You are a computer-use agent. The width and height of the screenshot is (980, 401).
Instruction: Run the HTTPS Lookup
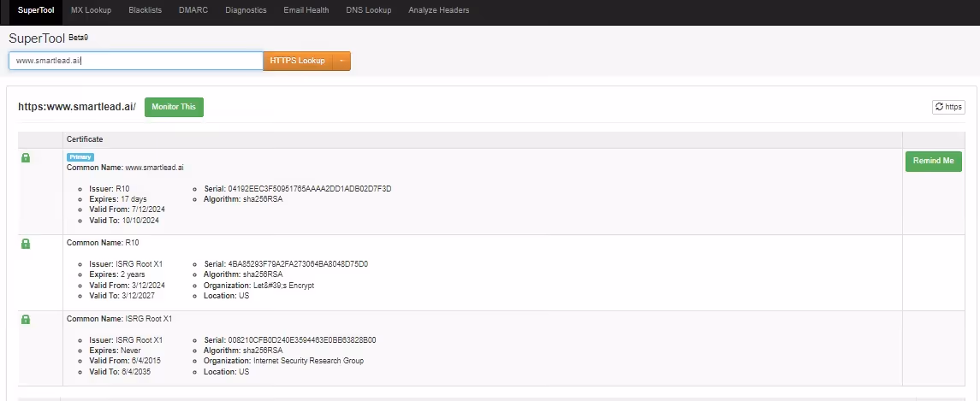click(x=298, y=61)
